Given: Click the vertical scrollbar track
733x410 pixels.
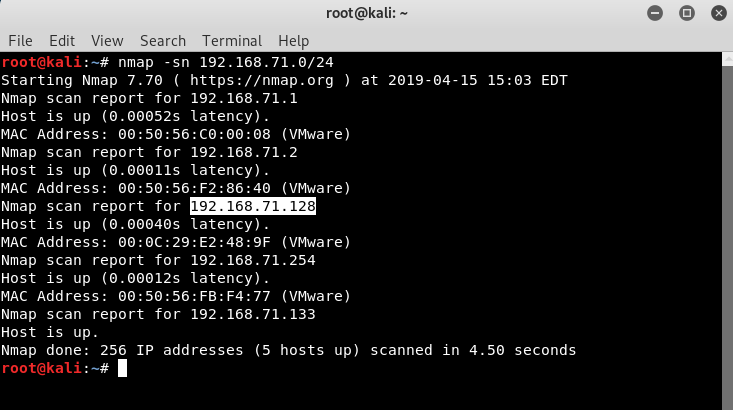Looking at the screenshot, I should (727, 238).
